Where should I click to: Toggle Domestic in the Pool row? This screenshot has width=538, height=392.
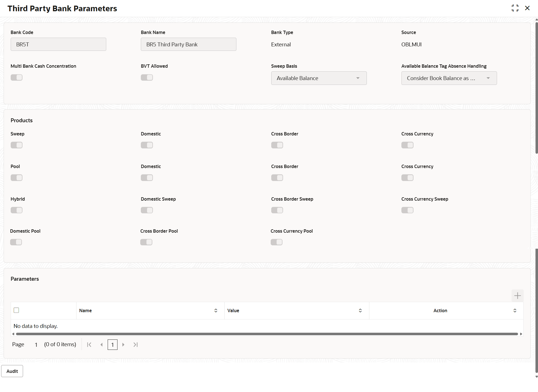point(147,178)
